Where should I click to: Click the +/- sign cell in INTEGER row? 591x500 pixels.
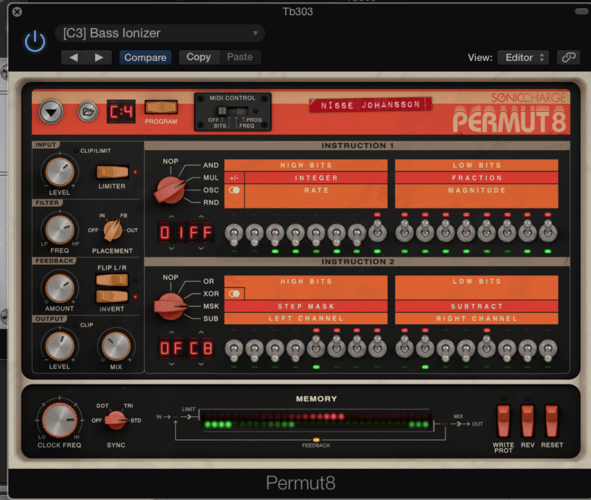click(234, 177)
